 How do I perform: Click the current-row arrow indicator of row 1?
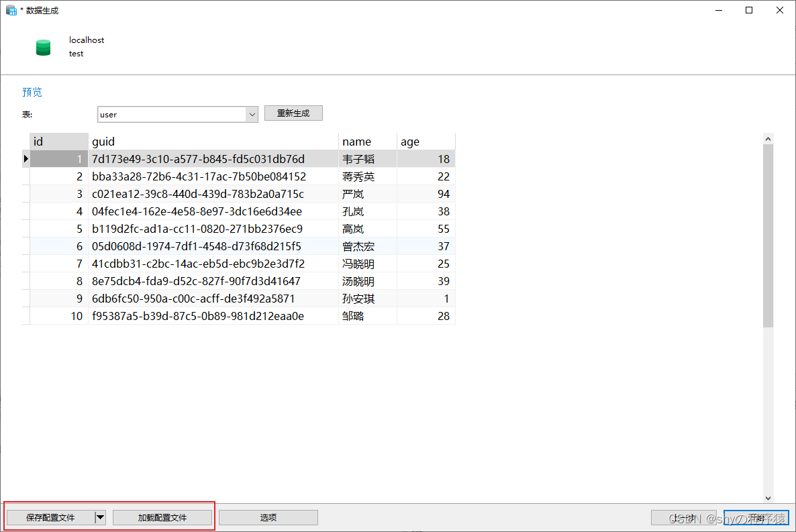coord(26,159)
